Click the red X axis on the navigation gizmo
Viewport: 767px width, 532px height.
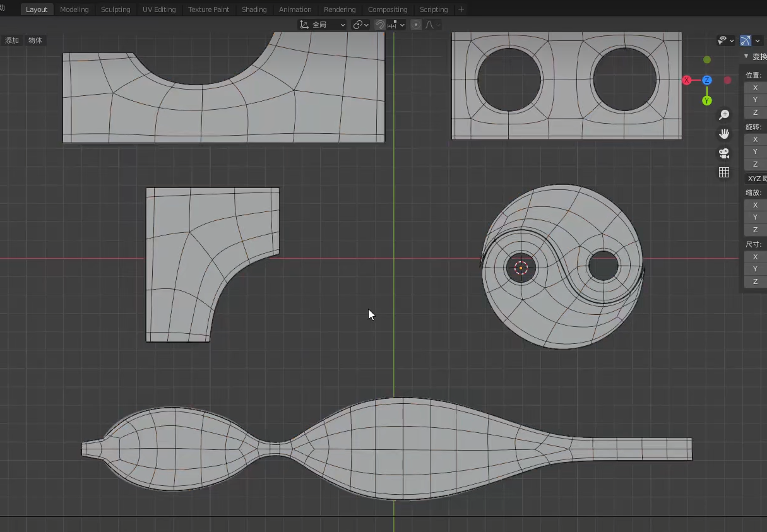click(687, 80)
